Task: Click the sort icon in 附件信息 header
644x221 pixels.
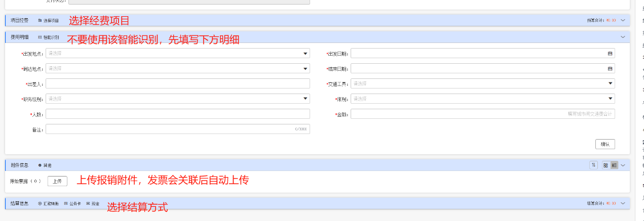Action: (x=594, y=165)
